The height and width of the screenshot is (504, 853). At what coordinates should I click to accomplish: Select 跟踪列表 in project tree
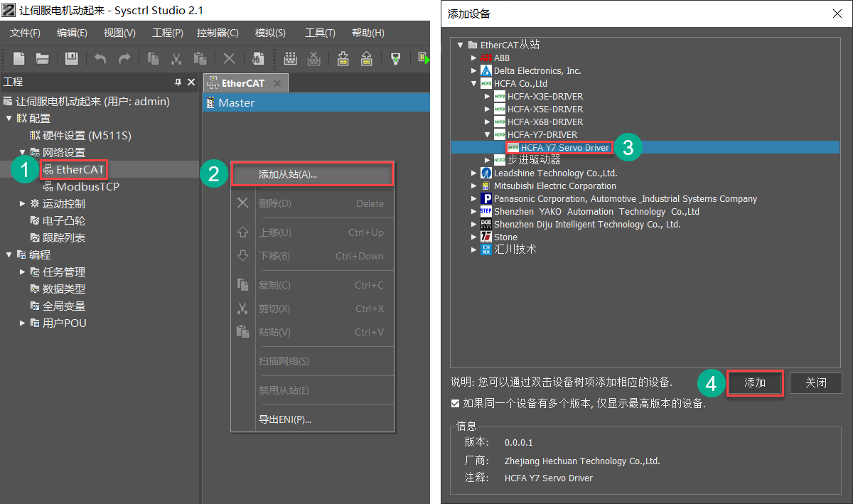58,237
